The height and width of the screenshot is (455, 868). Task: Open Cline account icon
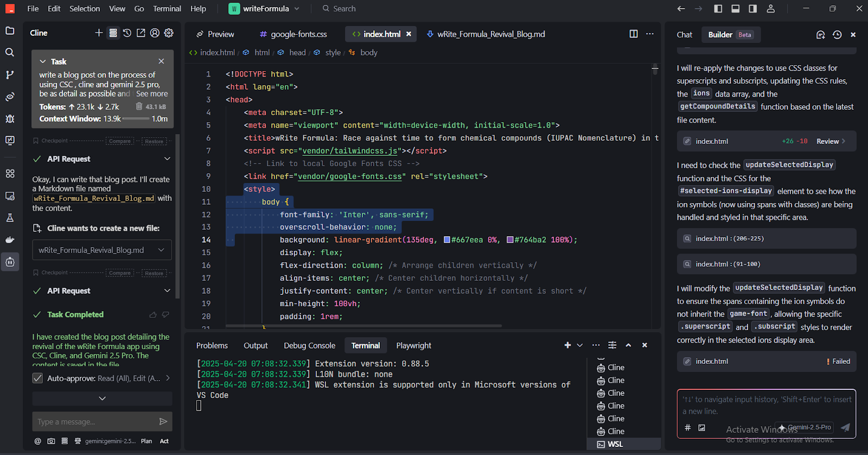point(155,33)
